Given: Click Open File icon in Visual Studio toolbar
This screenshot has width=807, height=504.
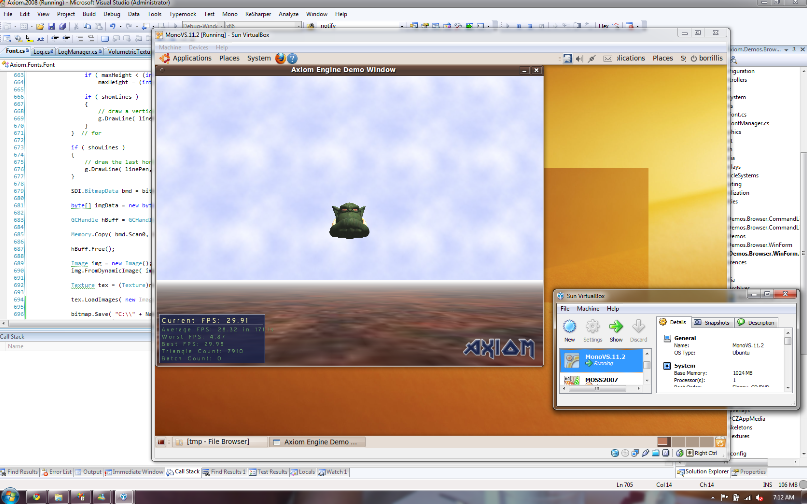Looking at the screenshot, I should click(x=40, y=26).
